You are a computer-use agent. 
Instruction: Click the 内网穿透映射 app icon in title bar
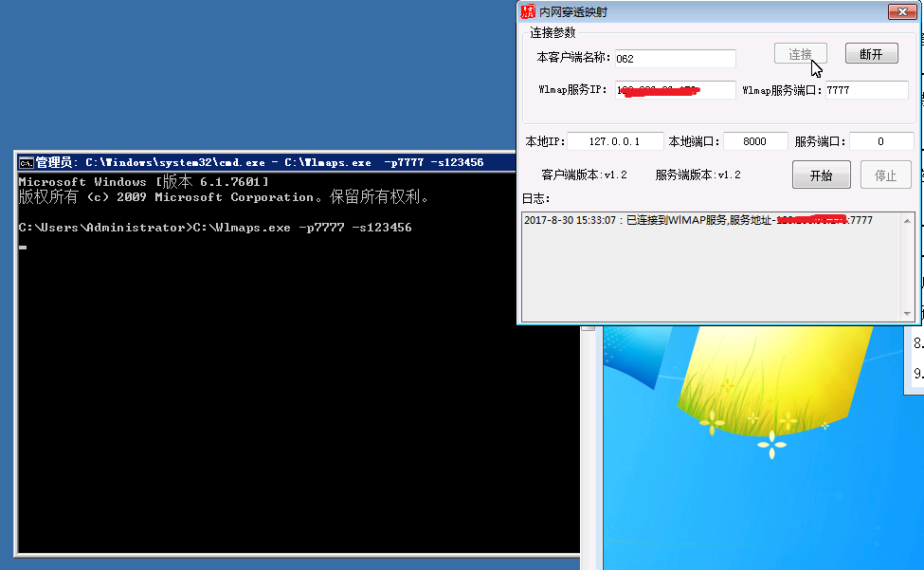pos(528,11)
